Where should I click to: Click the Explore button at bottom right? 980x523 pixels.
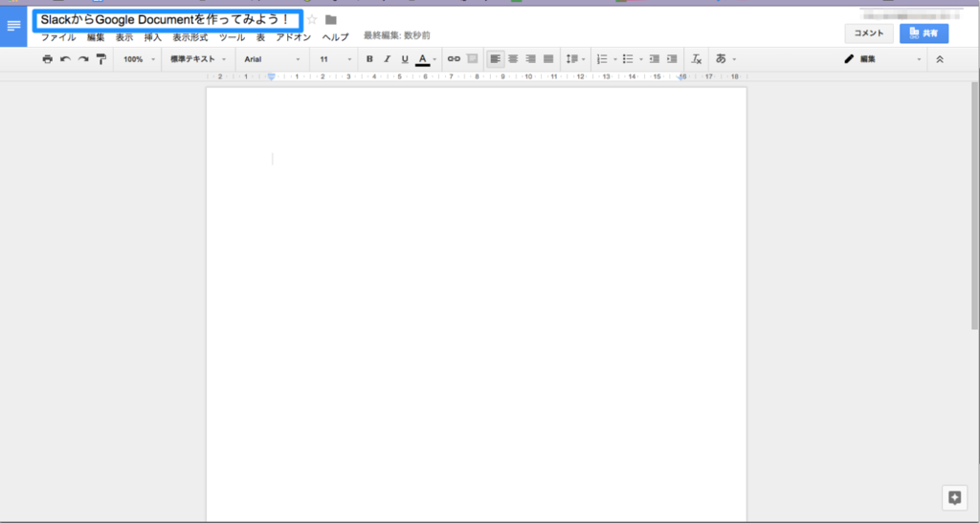click(x=954, y=497)
